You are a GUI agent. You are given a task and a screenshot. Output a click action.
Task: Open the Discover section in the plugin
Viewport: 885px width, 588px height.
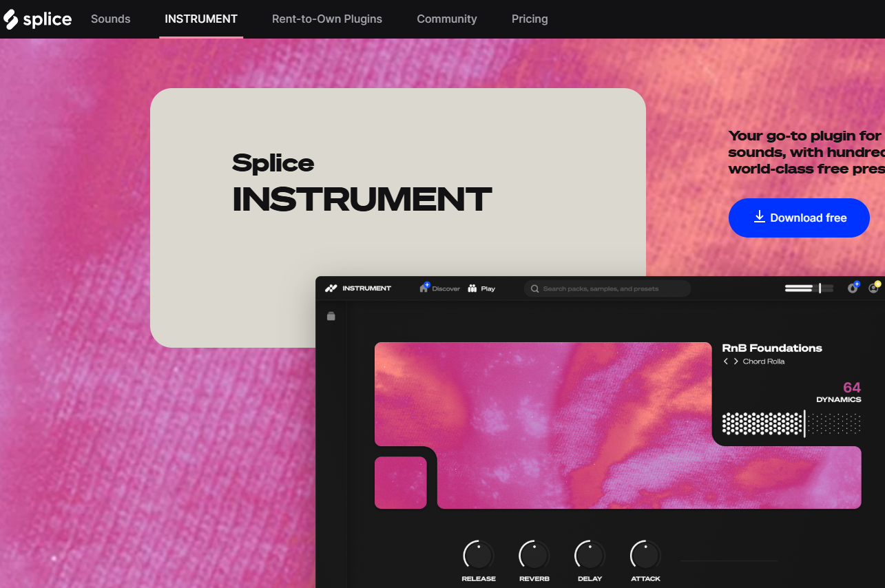coord(439,288)
